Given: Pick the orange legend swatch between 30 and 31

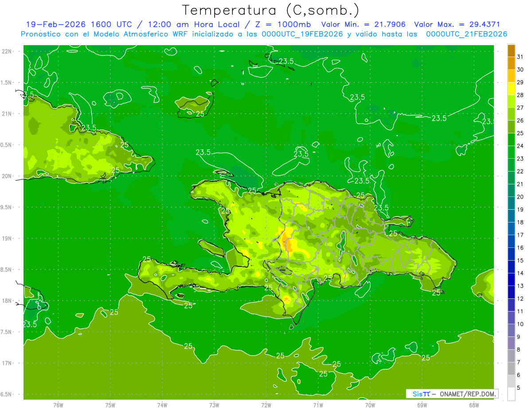Looking at the screenshot, I should click(x=511, y=63).
